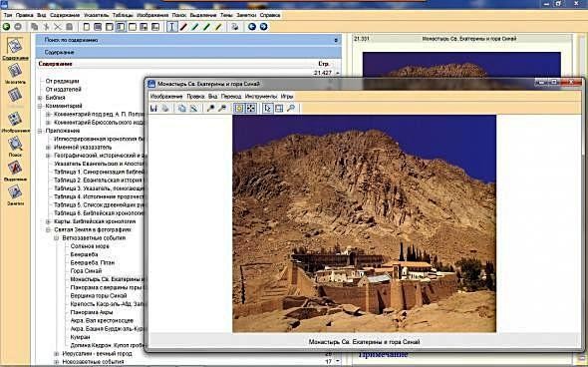Click the zoom in icon in image window
The image size is (588, 367).
210,109
